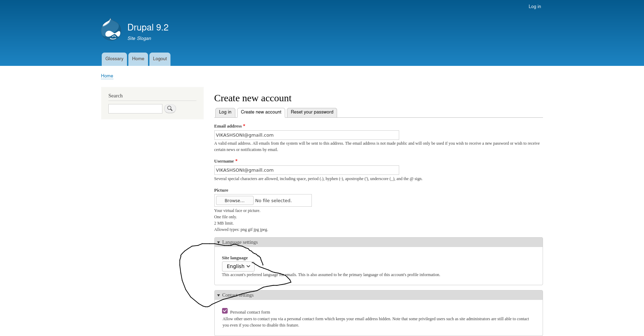Click the checkmark icon in Personal contact form
The height and width of the screenshot is (336, 644).
(225, 310)
